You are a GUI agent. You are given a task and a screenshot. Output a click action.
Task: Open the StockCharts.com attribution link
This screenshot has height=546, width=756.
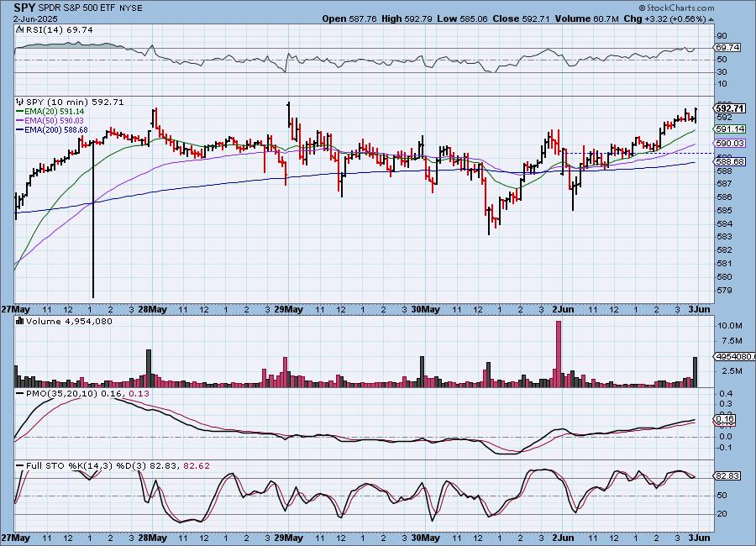(x=676, y=8)
